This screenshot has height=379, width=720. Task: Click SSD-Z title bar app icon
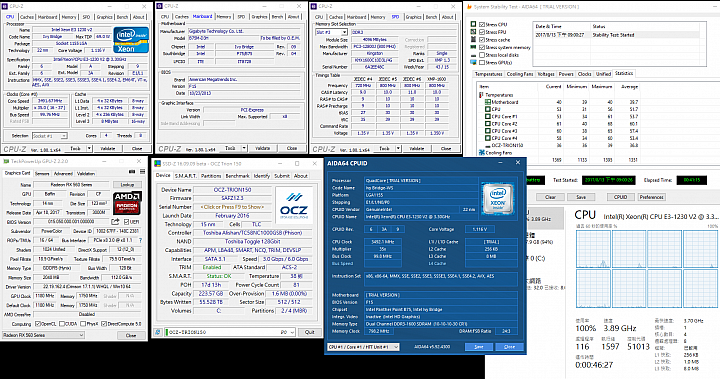click(x=158, y=164)
